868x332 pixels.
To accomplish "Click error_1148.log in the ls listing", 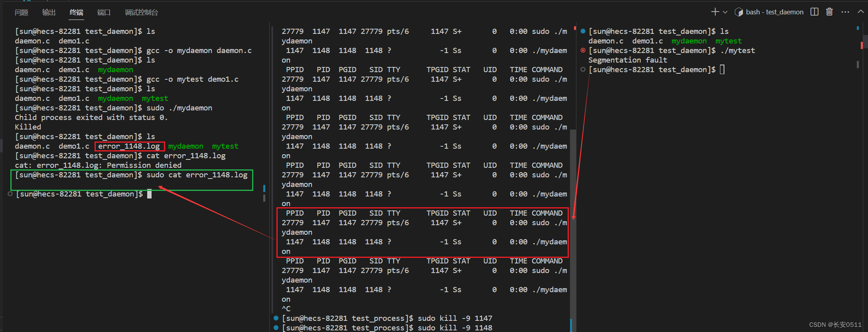I will coord(129,146).
